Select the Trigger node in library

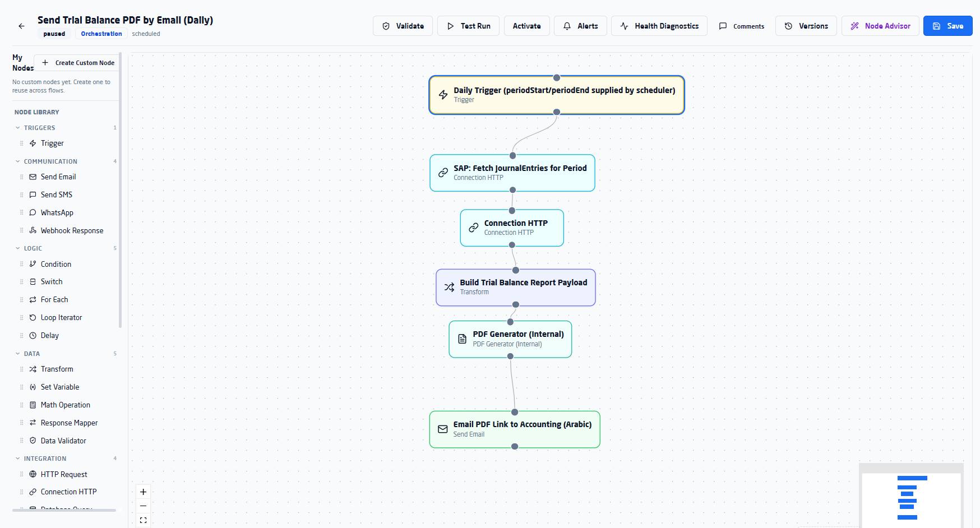click(x=66, y=143)
